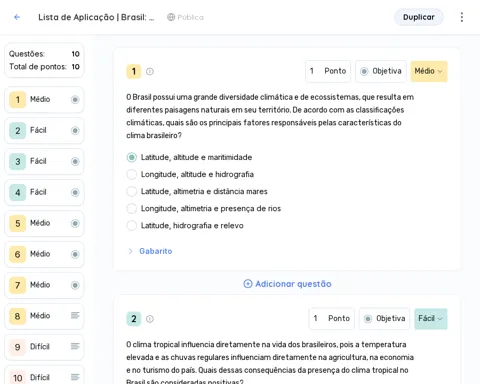Jump to question 4 Fácil in sidebar

click(x=44, y=192)
